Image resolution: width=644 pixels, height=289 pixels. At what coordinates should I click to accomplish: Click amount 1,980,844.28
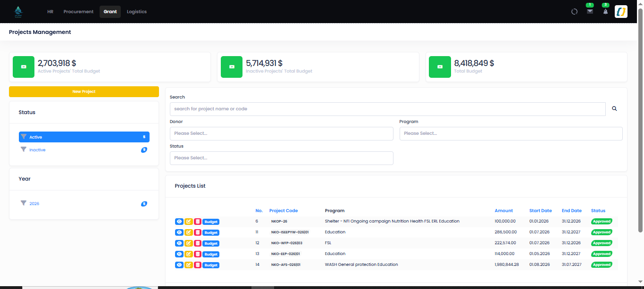pos(507,264)
